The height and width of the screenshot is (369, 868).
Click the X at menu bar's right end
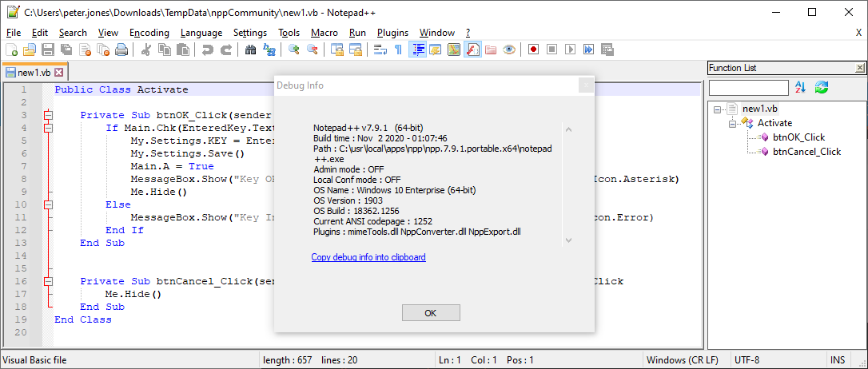(858, 33)
